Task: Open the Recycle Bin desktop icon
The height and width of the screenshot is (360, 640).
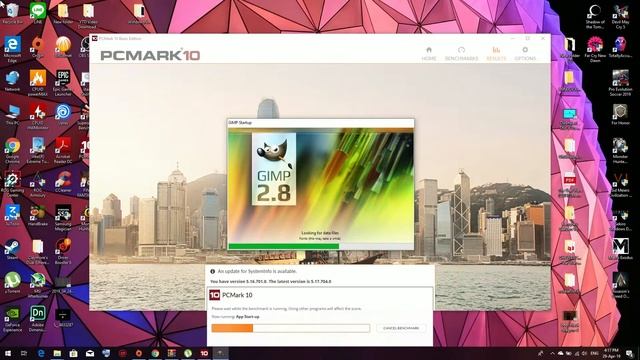Action: click(12, 13)
